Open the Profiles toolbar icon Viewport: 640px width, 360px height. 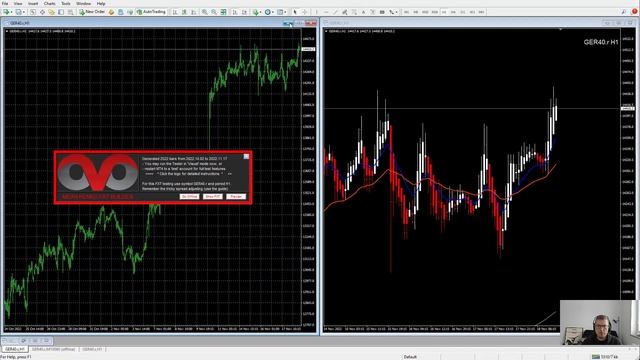pyautogui.click(x=19, y=12)
